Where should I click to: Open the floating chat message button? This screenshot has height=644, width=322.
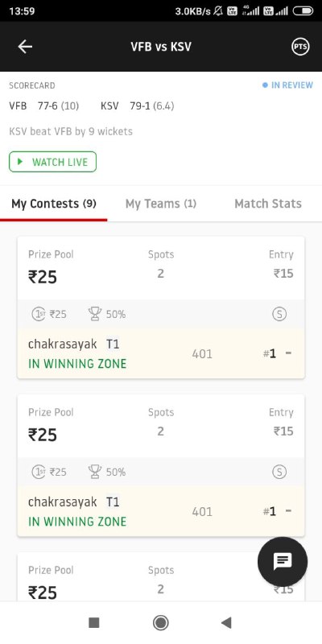click(283, 561)
